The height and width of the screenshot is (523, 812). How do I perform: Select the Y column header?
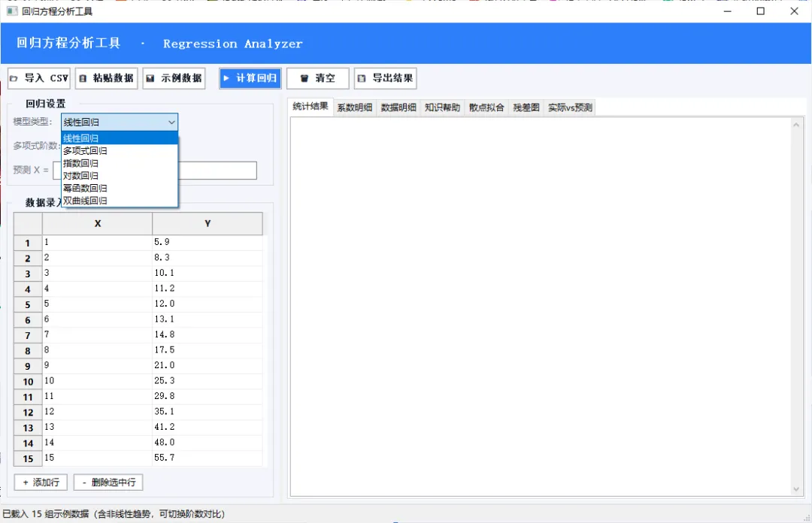point(208,224)
